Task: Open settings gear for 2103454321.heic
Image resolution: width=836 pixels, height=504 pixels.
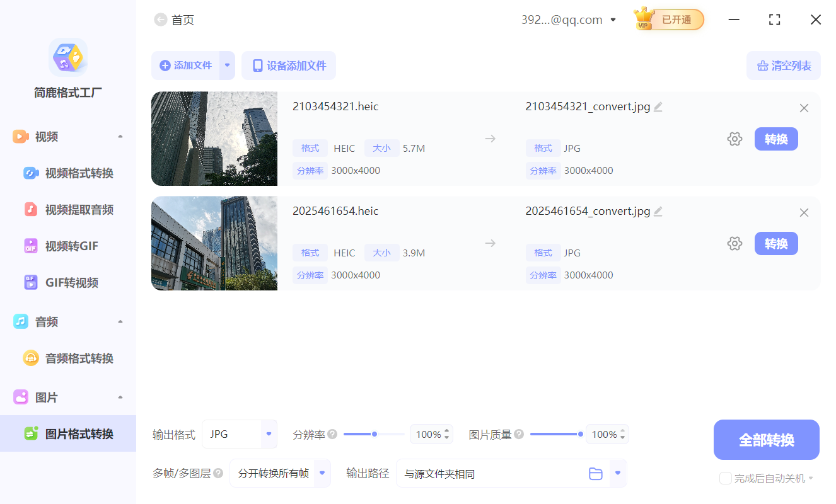Action: 734,139
